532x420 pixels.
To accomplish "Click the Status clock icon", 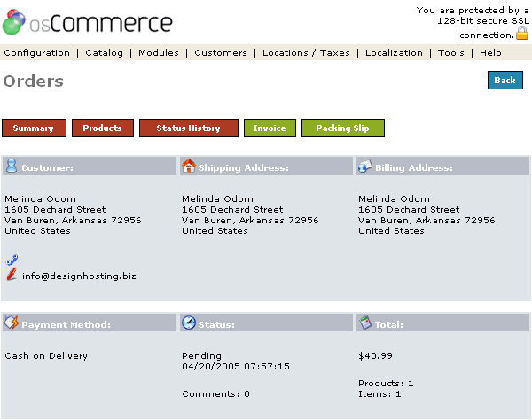I will coord(189,323).
